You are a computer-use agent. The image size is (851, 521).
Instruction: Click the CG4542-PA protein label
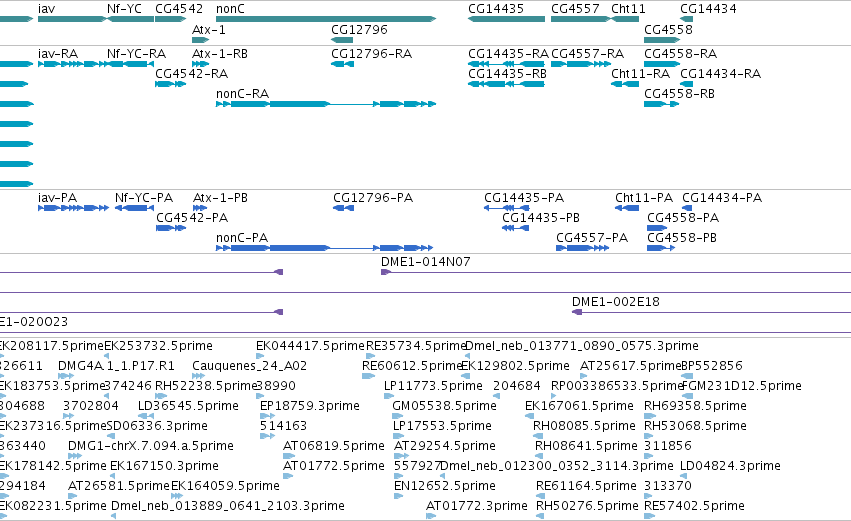tap(192, 218)
